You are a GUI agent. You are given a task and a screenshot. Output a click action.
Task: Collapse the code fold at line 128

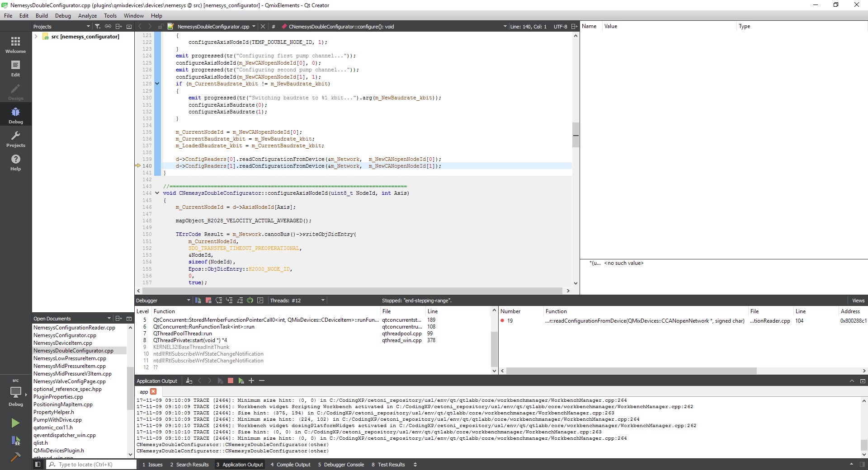(x=157, y=84)
